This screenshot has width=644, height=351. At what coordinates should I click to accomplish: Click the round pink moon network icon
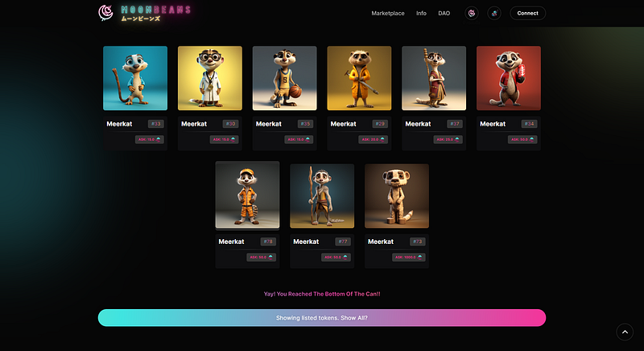(x=472, y=13)
